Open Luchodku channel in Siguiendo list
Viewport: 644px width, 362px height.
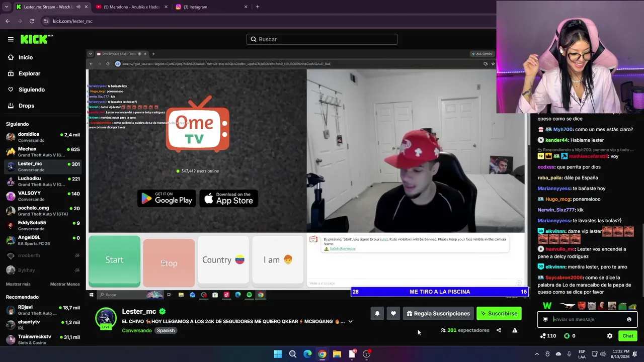43,182
